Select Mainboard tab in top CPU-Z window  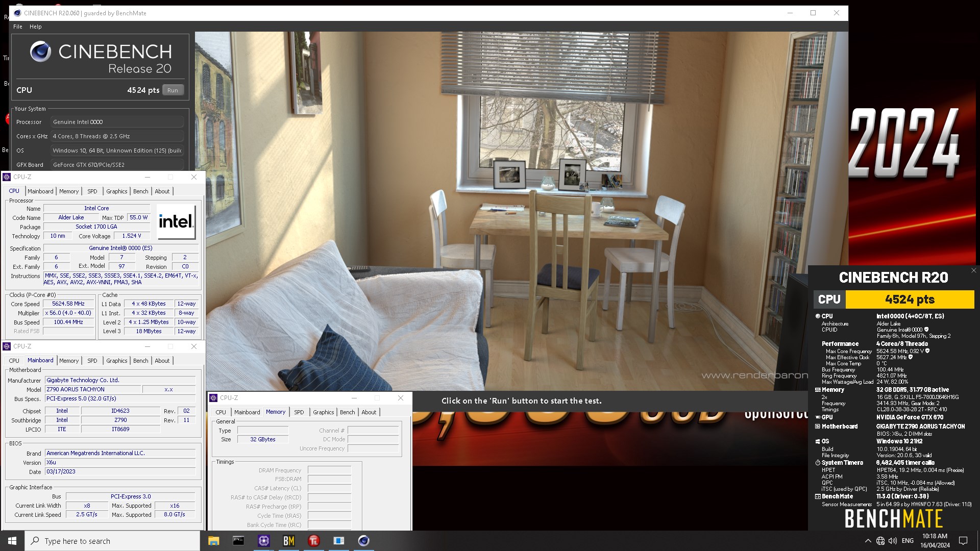(x=40, y=191)
